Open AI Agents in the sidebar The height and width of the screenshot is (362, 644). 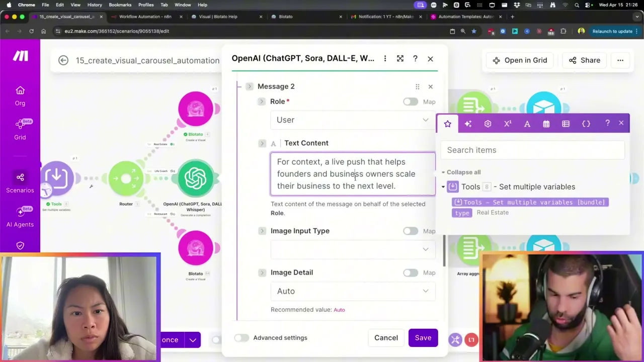[20, 217]
